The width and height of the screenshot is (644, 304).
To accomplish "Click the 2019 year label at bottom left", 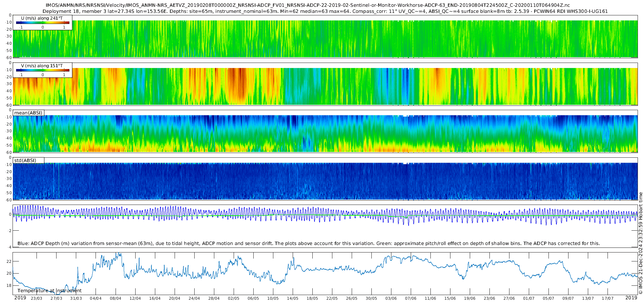I will [20, 298].
